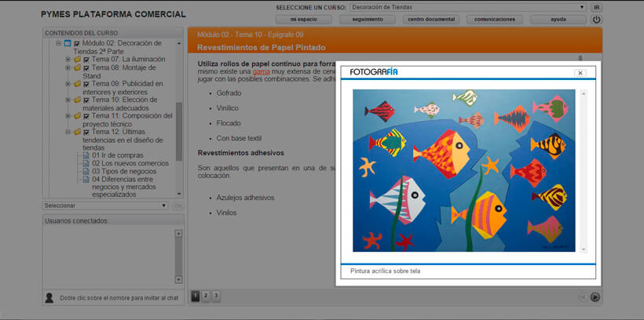
Task: Open 03 Tipos de negocios item
Action: (x=124, y=171)
